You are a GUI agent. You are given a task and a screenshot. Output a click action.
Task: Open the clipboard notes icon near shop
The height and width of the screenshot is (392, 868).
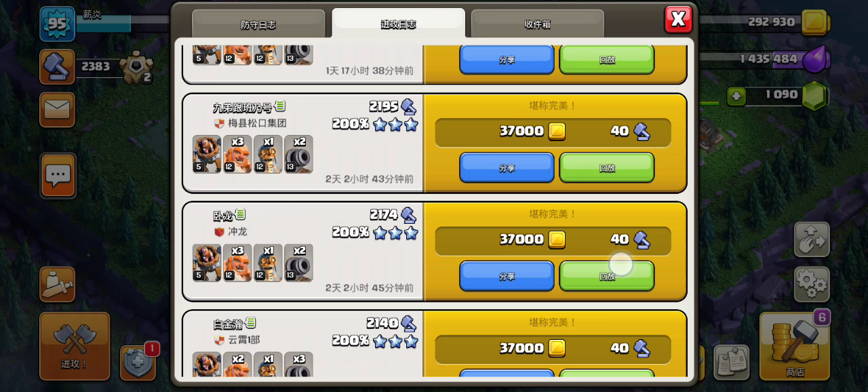pyautogui.click(x=732, y=362)
